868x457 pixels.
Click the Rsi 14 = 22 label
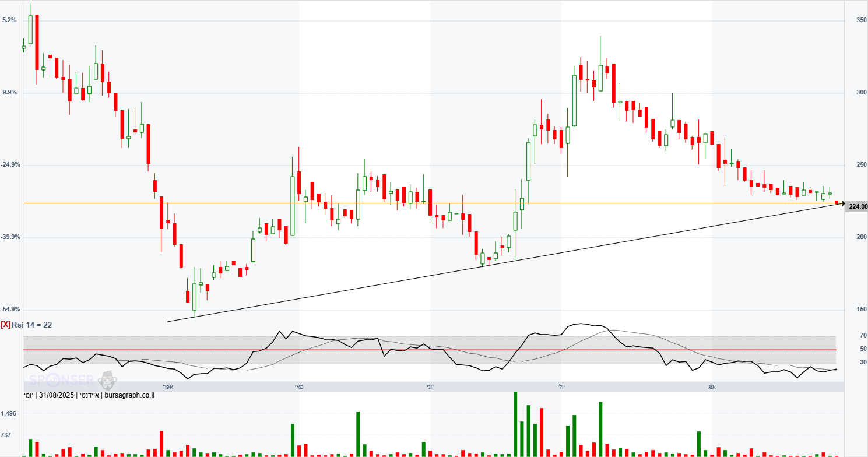coord(32,325)
